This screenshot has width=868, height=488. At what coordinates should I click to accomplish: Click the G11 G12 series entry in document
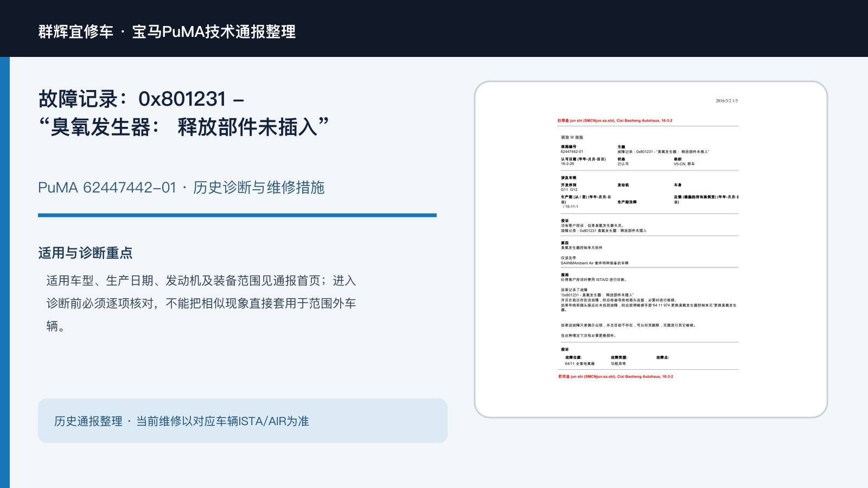569,190
